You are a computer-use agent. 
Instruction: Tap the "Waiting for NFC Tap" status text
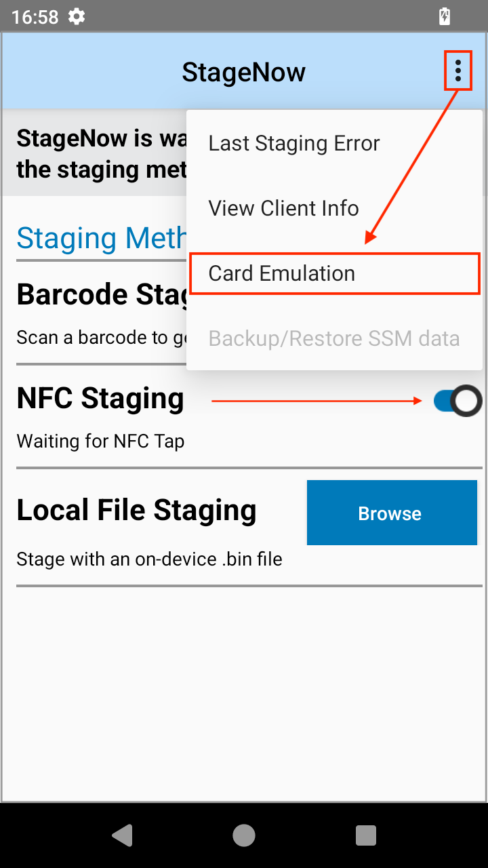(x=100, y=441)
